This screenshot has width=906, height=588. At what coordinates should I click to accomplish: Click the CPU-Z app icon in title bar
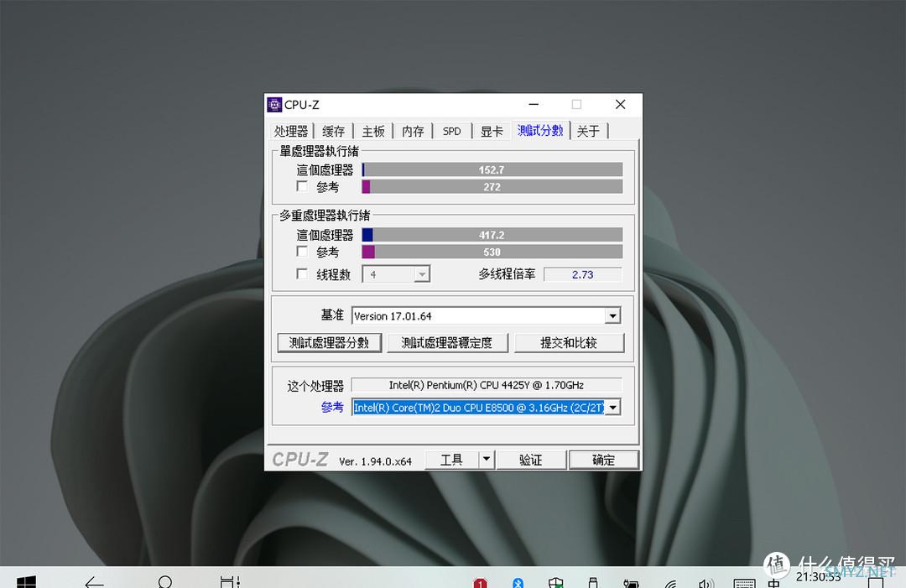274,105
